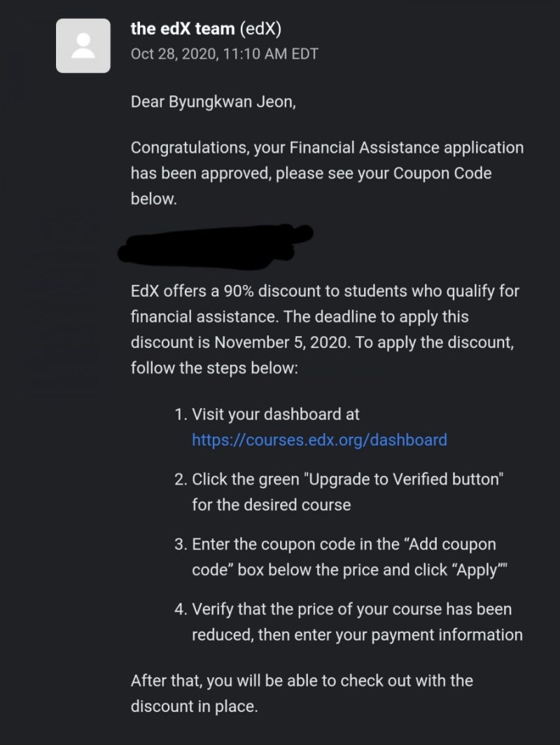
Task: Click the sender's gray avatar icon
Action: pyautogui.click(x=83, y=46)
